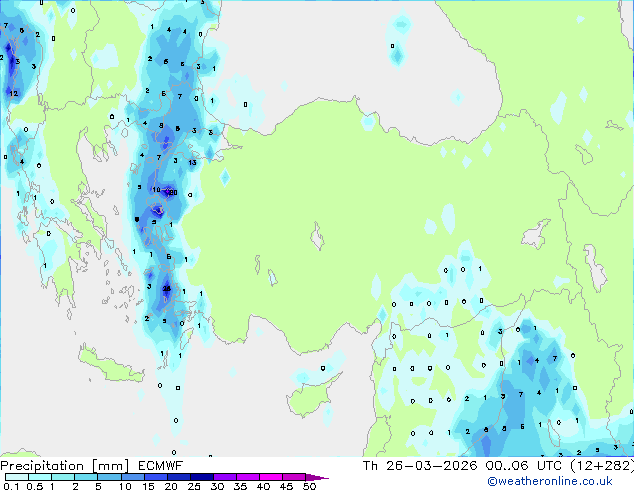
Task: Click the 'Precipitation [mm]' title text
Action: coord(65,466)
